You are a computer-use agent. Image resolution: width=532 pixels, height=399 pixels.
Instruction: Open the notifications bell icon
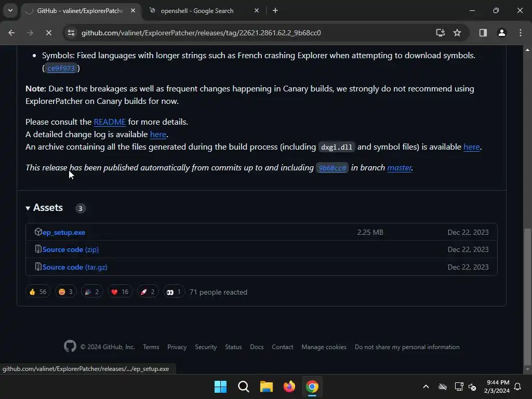pyautogui.click(x=518, y=387)
